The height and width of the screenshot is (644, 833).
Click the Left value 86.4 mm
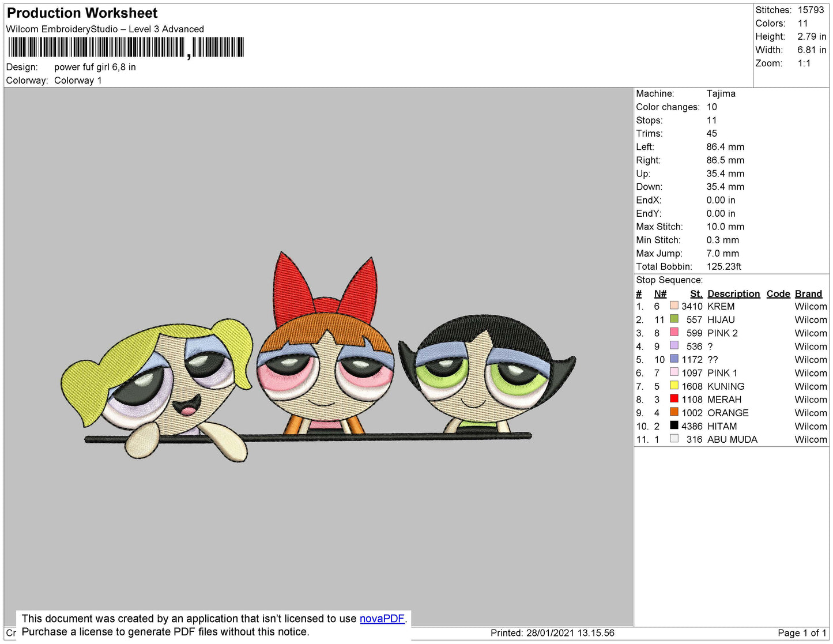point(725,146)
